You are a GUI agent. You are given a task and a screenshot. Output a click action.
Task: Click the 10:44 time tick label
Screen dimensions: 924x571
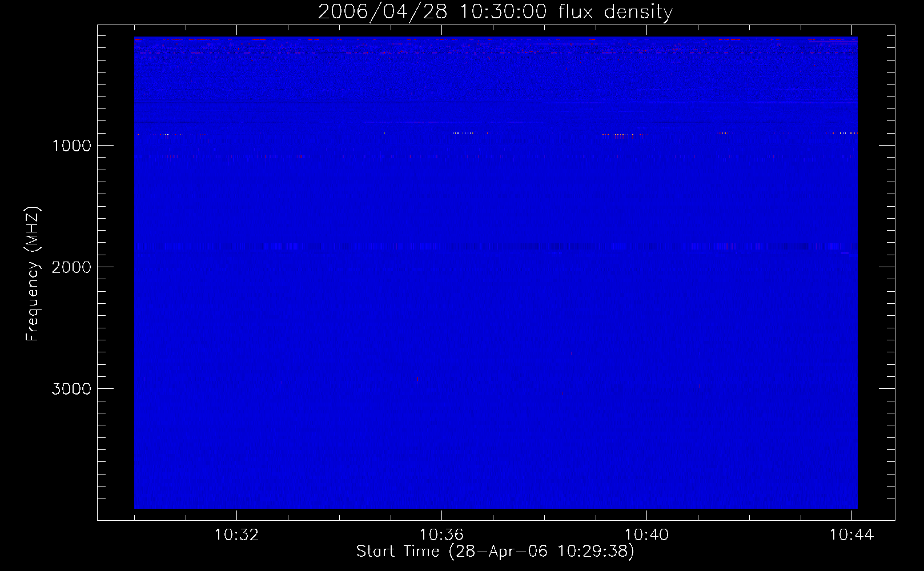tap(851, 535)
